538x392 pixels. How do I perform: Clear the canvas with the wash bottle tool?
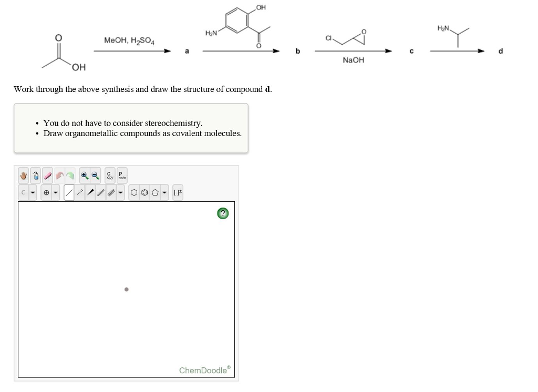(35, 175)
